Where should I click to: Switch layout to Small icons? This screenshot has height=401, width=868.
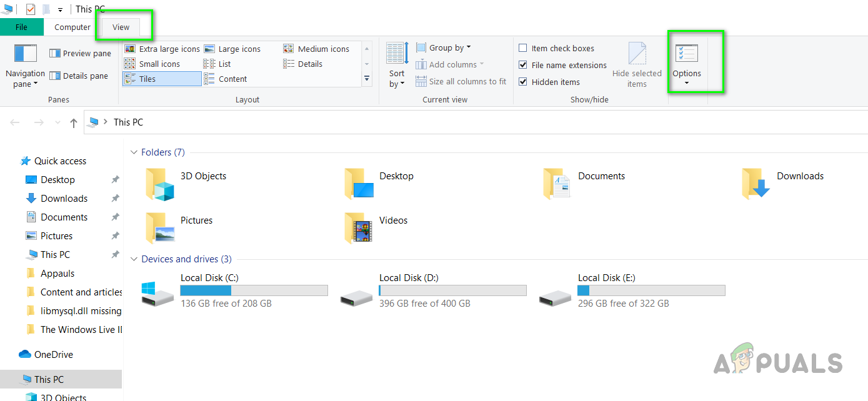click(x=152, y=64)
